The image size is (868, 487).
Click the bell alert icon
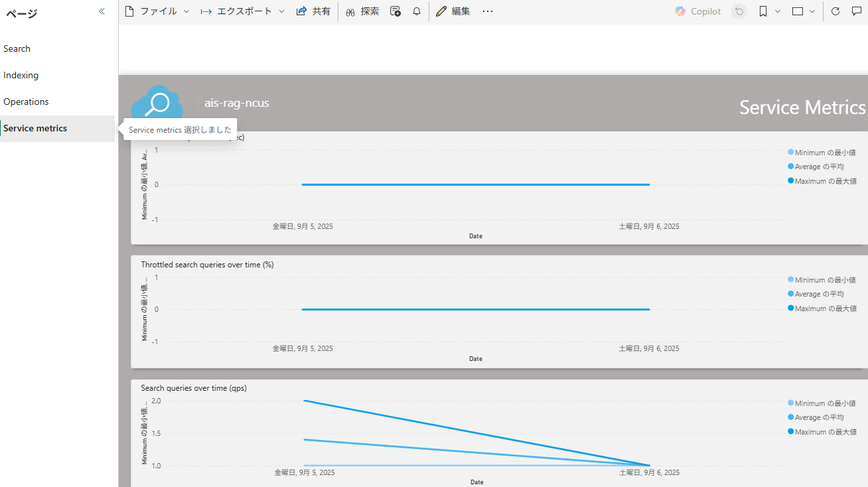click(417, 11)
